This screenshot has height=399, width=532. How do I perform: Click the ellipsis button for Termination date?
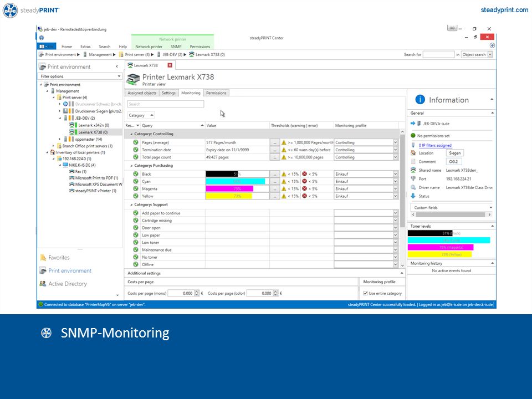[x=275, y=150]
